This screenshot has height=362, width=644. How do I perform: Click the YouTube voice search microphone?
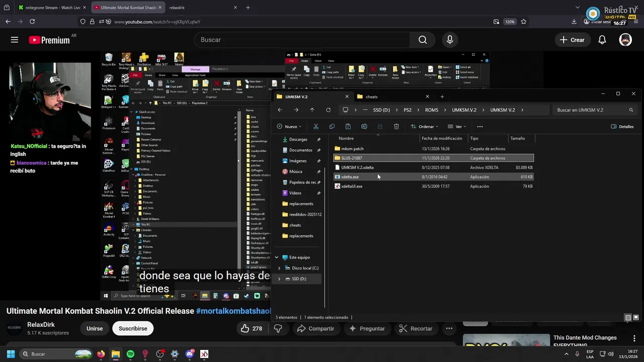[450, 40]
